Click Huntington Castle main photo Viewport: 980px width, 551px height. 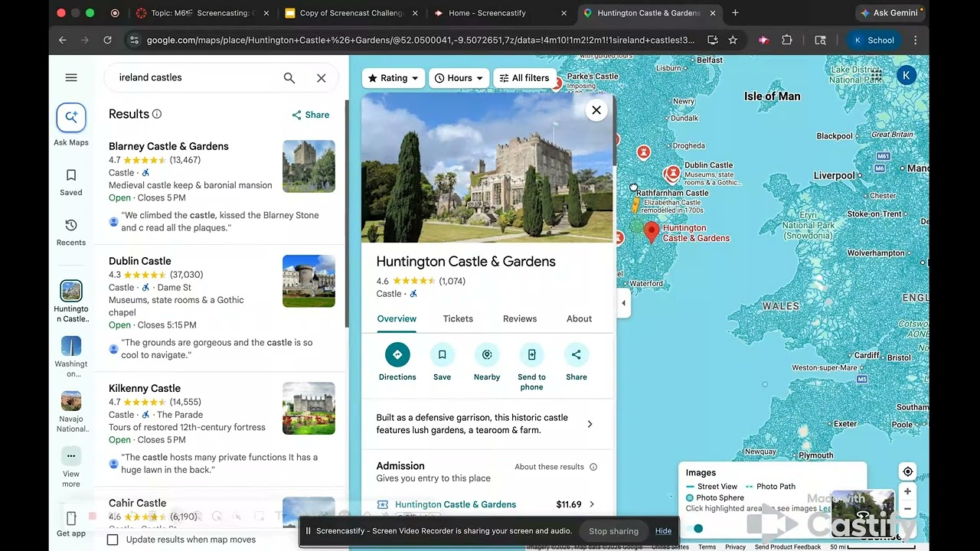click(487, 168)
